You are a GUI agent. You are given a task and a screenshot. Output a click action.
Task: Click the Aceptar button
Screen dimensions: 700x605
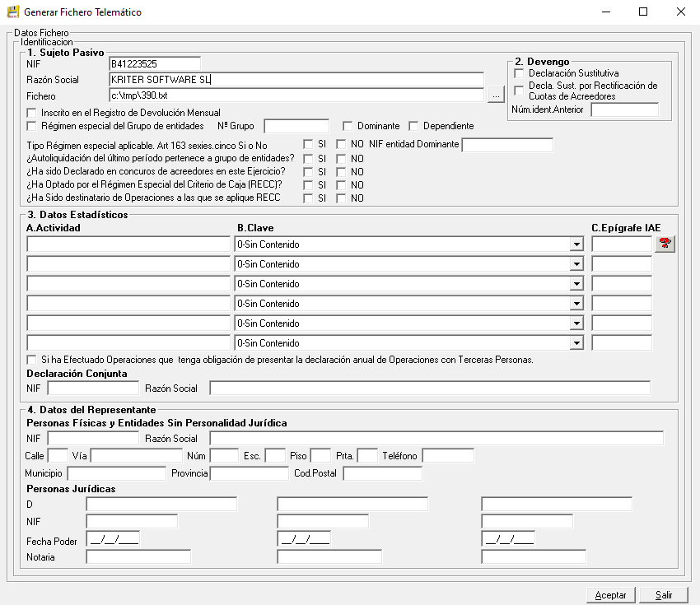610,595
